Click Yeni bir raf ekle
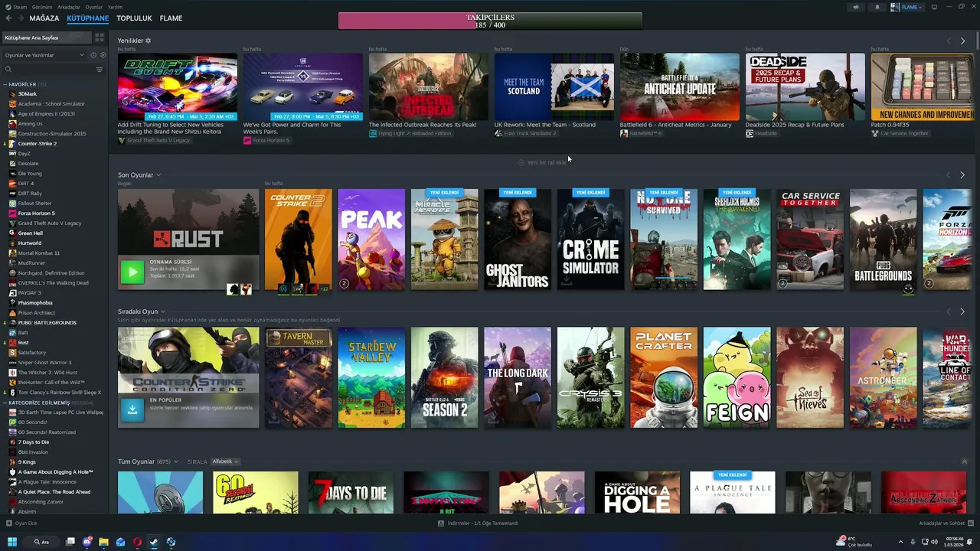The height and width of the screenshot is (551, 980). click(543, 162)
